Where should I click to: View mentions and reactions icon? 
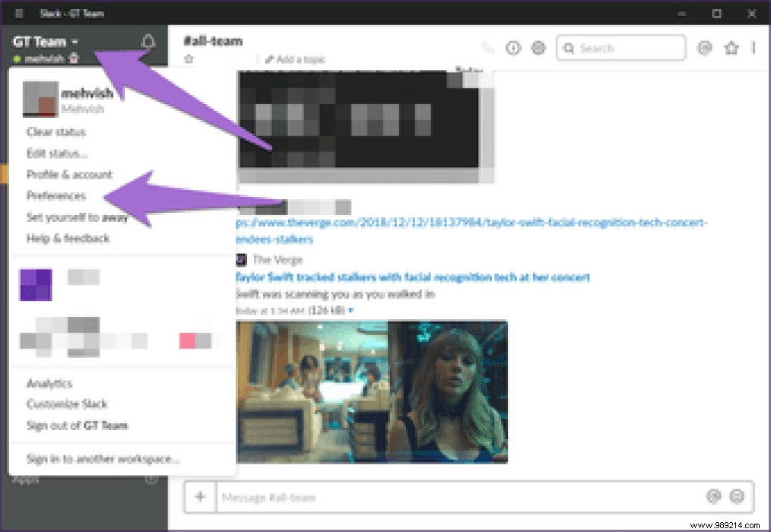click(x=704, y=47)
